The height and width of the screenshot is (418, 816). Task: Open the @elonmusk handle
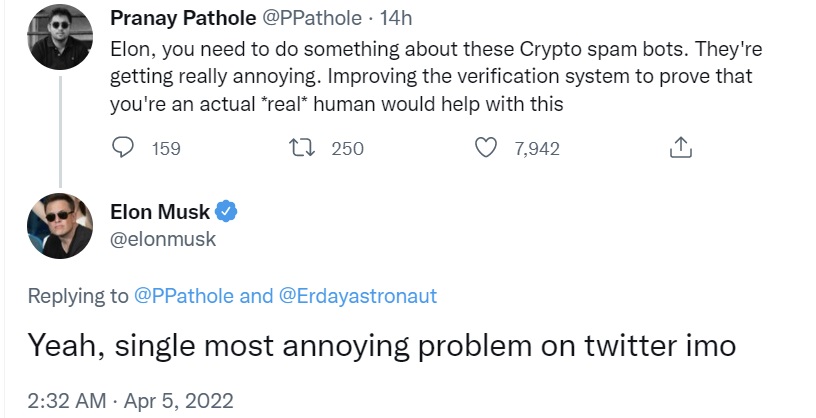click(162, 240)
